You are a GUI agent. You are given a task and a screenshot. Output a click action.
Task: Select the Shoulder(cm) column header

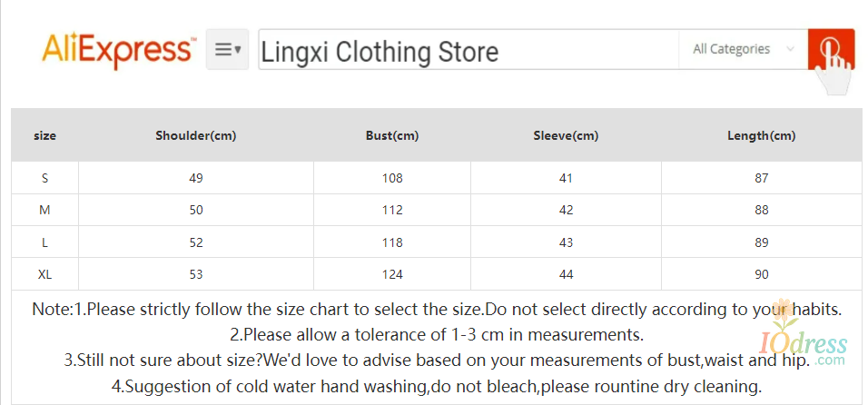coord(196,136)
